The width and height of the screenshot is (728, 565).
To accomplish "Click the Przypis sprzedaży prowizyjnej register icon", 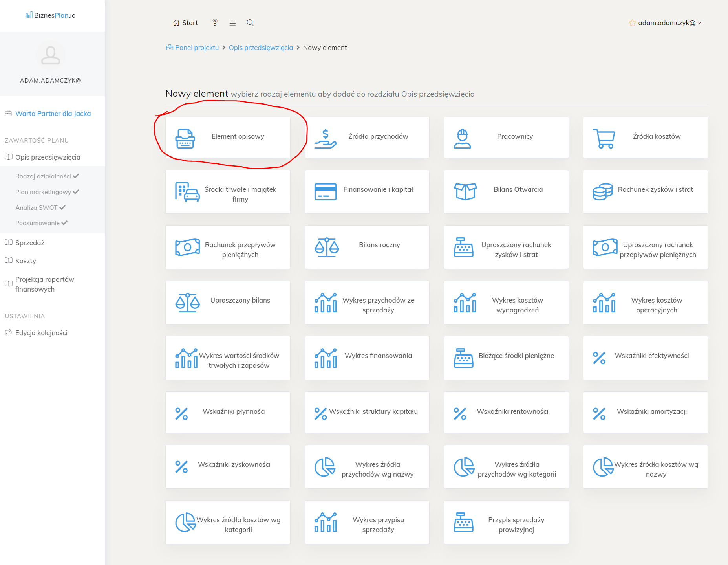I will [464, 522].
